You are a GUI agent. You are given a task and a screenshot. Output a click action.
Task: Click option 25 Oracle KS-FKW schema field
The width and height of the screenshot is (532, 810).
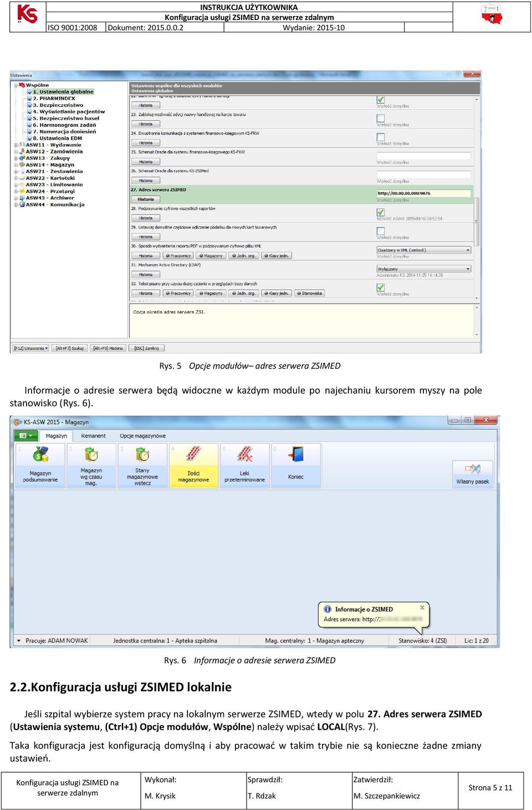click(x=424, y=156)
